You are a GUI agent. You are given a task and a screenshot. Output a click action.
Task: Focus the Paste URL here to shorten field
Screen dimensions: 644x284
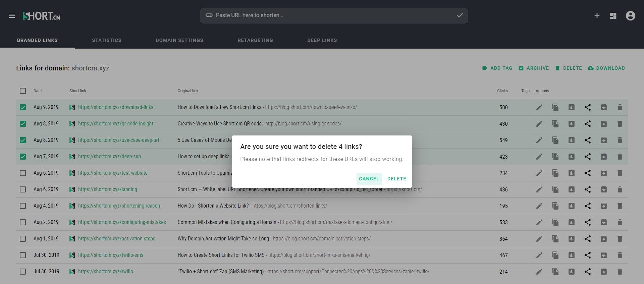point(334,15)
